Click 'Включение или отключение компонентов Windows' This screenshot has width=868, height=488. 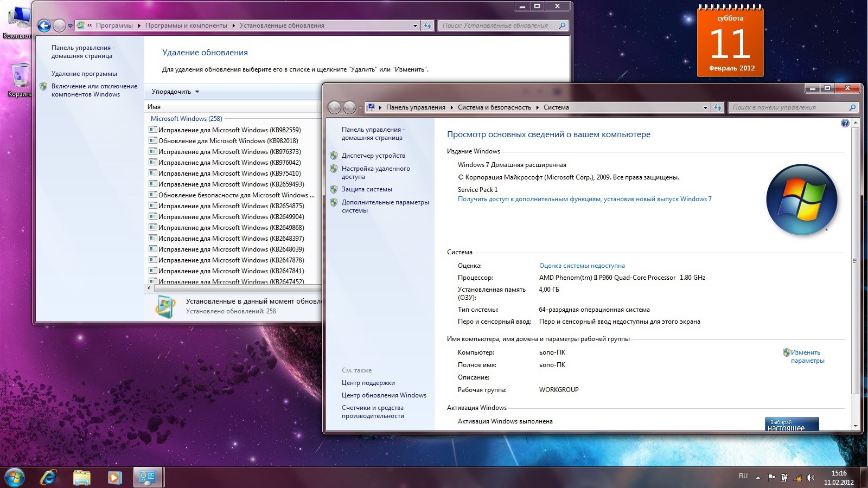(x=94, y=90)
